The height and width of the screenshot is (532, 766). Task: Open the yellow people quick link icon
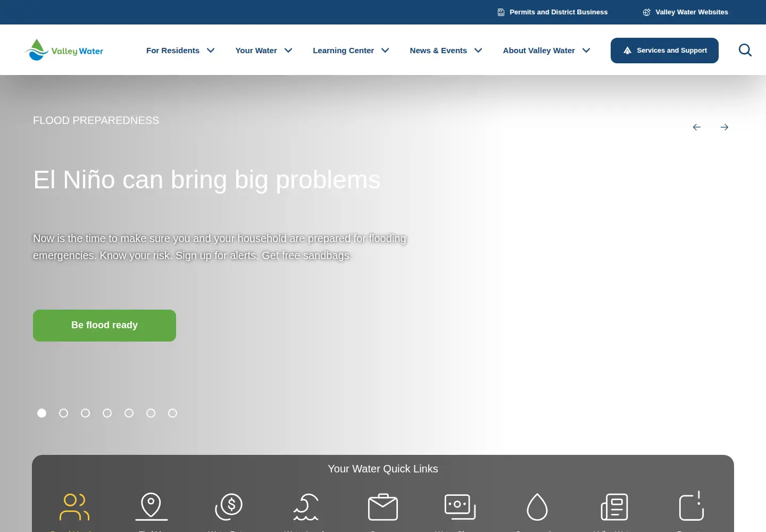(74, 507)
